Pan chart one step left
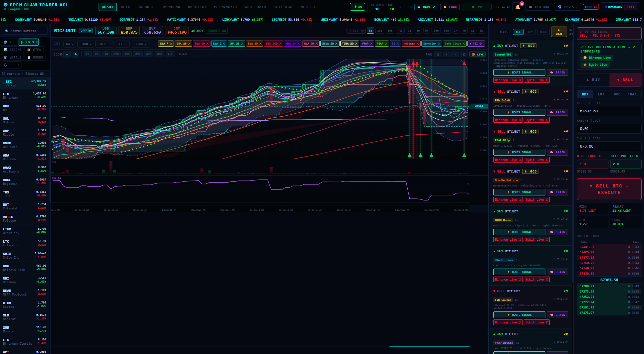Image resolution: width=644 pixels, height=354 pixels. tap(447, 54)
